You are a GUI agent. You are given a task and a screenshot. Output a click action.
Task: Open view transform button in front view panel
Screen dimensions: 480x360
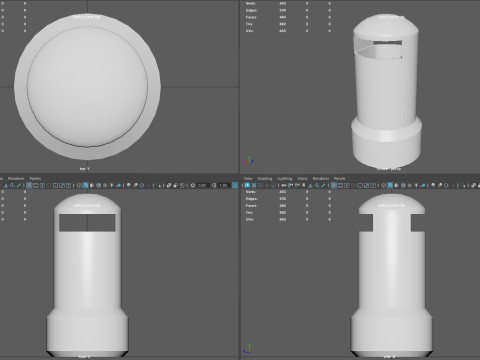pos(235,185)
